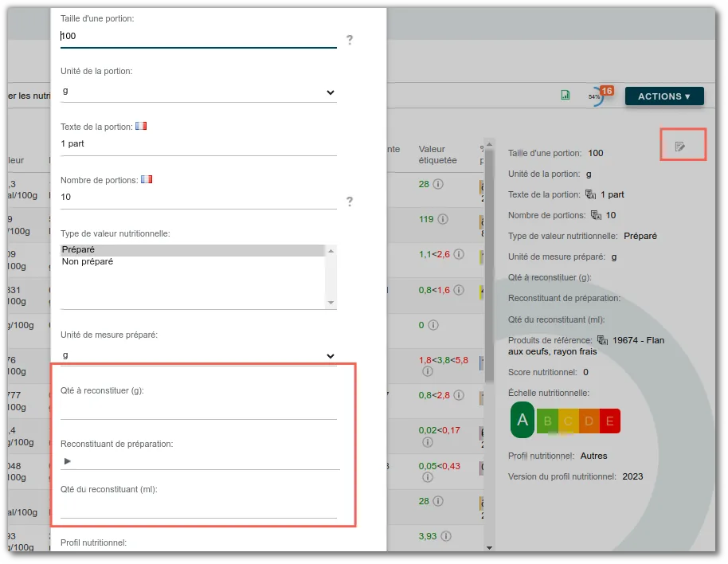Click the Qté à reconstituer (g) input
728x564 pixels.
point(198,409)
